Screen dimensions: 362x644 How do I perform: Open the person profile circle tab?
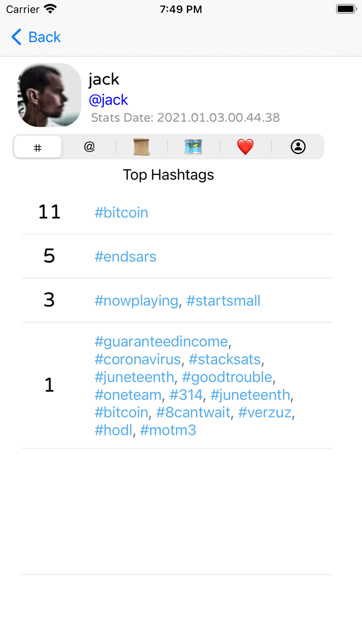coord(298,147)
